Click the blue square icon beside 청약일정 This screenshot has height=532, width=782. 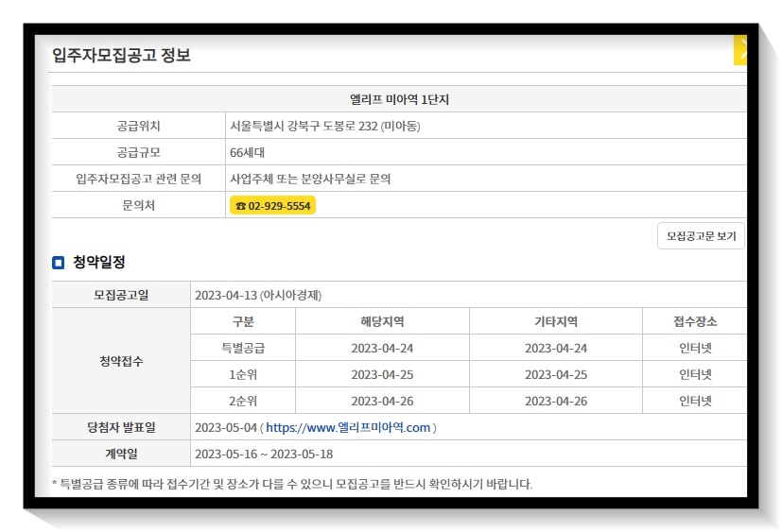(x=59, y=263)
